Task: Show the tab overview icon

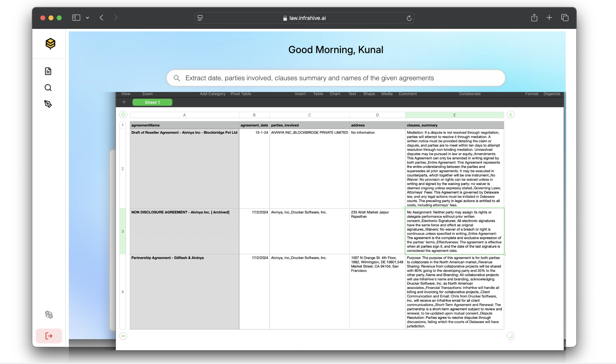Action: 565,18
